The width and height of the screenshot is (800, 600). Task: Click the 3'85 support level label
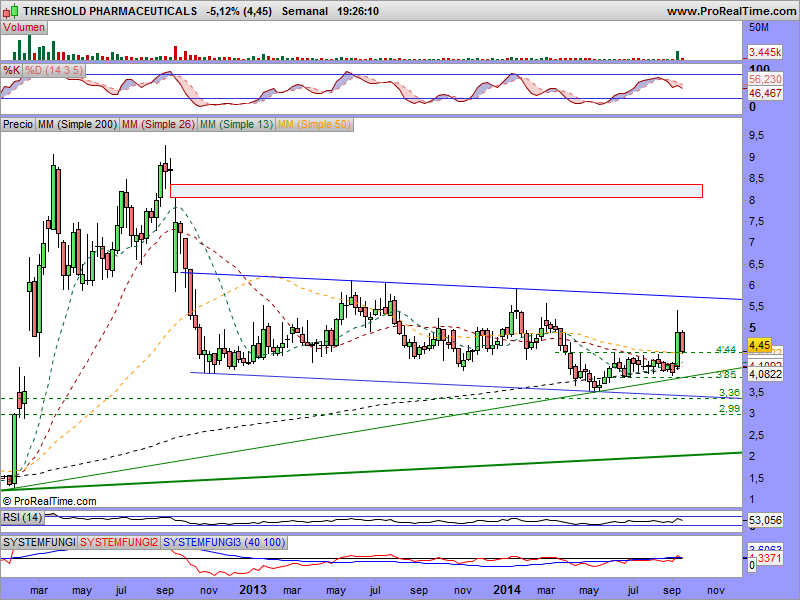tap(726, 375)
